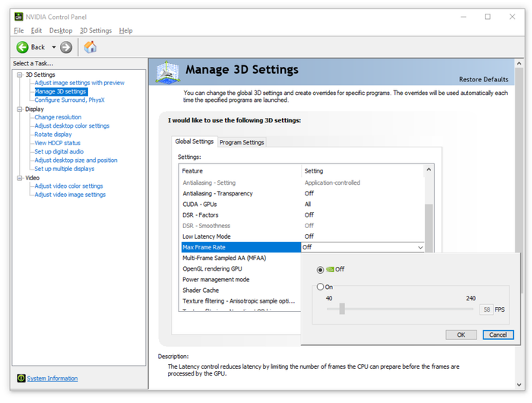Select the Off radio button
This screenshot has height=403, width=532.
pos(320,270)
